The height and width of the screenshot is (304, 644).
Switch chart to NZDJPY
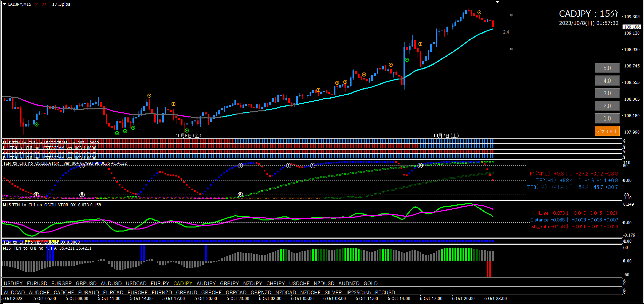(253, 284)
